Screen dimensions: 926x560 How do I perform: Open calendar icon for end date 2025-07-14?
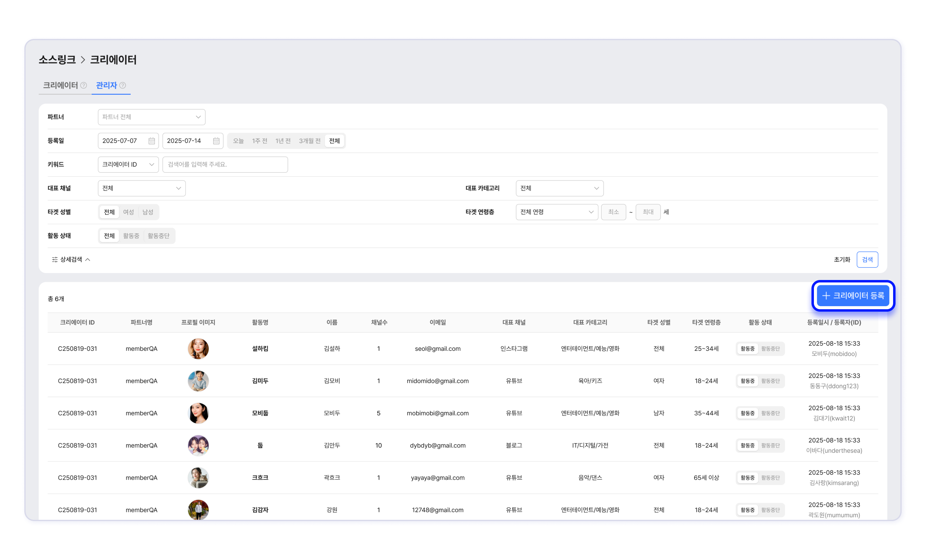(216, 141)
